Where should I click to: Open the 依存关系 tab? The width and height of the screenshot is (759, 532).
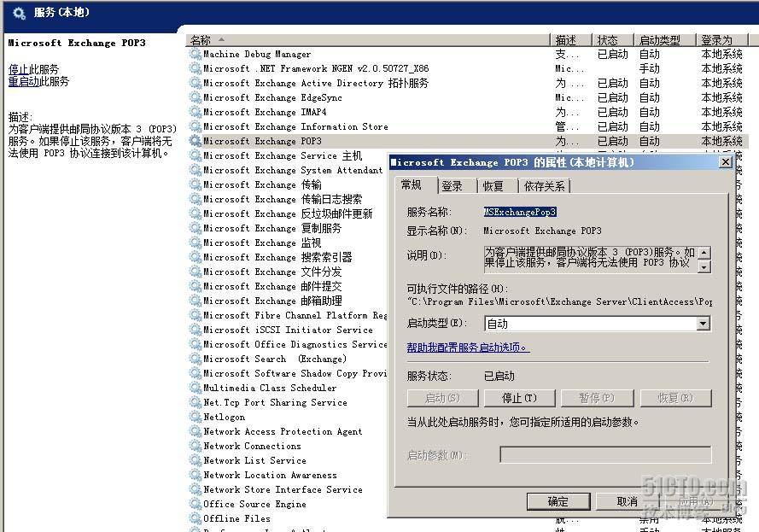coord(545,186)
